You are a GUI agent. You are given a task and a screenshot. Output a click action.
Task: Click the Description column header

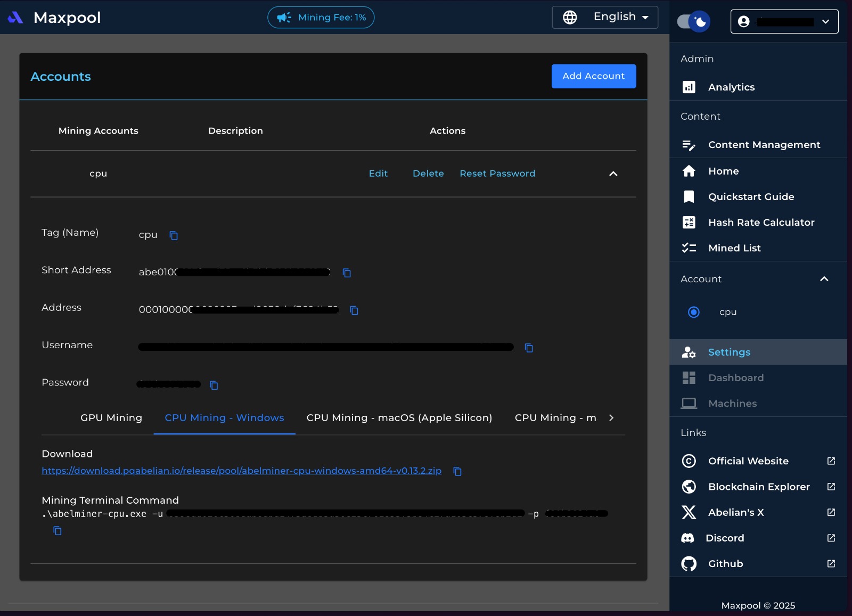tap(235, 131)
